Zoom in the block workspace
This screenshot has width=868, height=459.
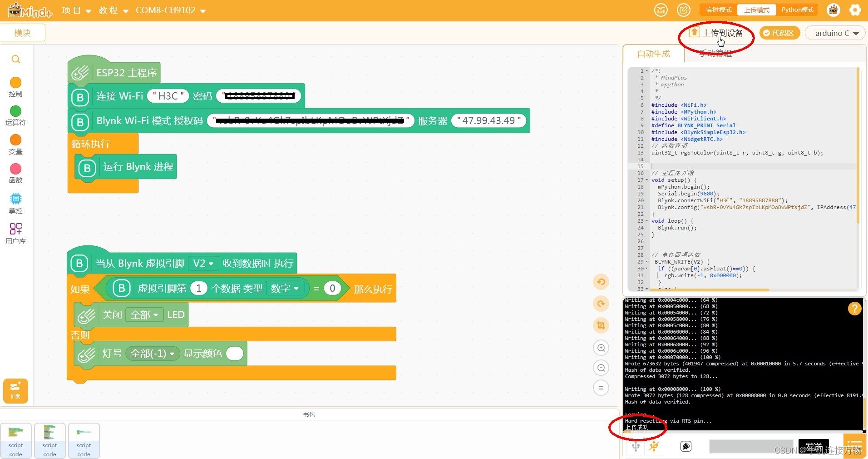(x=601, y=348)
